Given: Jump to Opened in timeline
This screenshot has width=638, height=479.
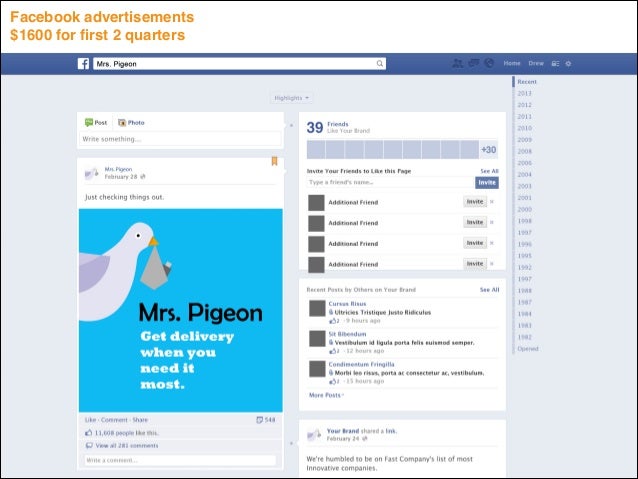Looking at the screenshot, I should (x=528, y=349).
